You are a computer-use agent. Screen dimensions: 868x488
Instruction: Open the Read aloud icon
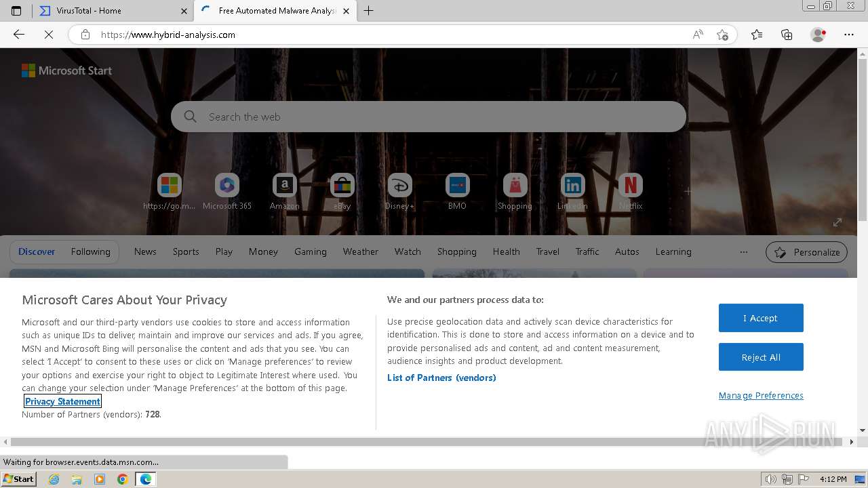(698, 35)
